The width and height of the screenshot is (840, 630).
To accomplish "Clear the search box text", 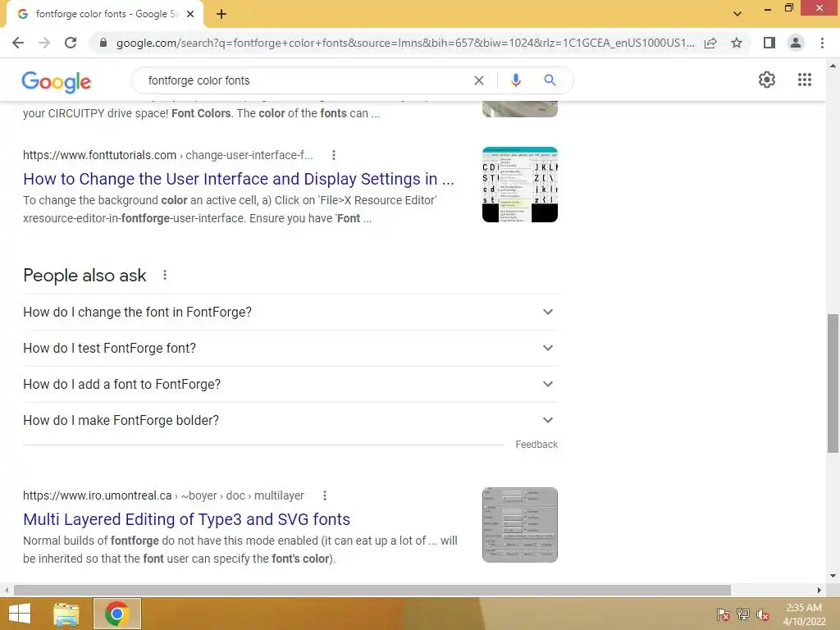I will coord(479,80).
